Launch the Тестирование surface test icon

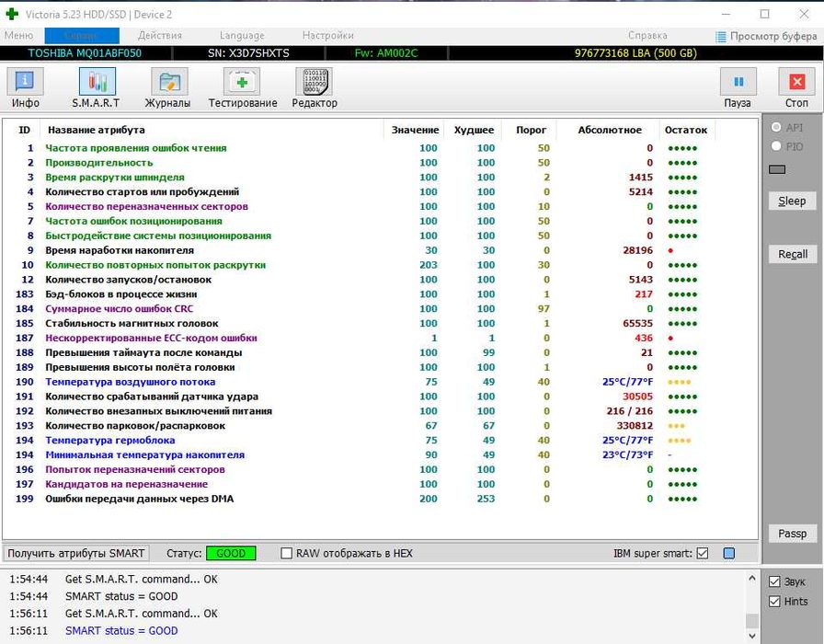click(242, 88)
